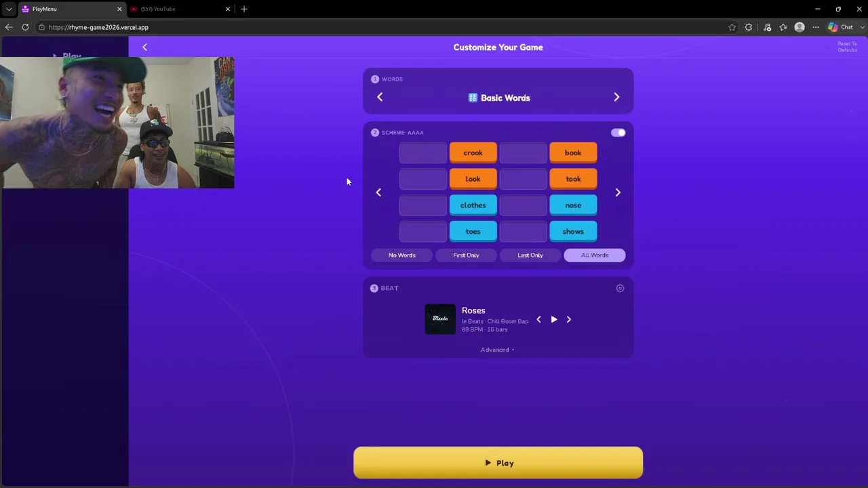The width and height of the screenshot is (868, 488).
Task: Select the 'clothes' word tile
Action: point(473,205)
